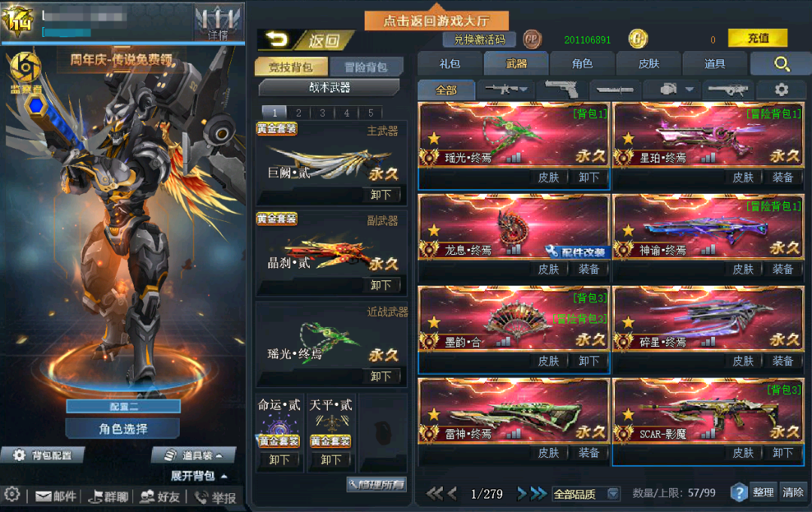812x512 pixels.
Task: Open the help question mark icon
Action: tap(739, 492)
